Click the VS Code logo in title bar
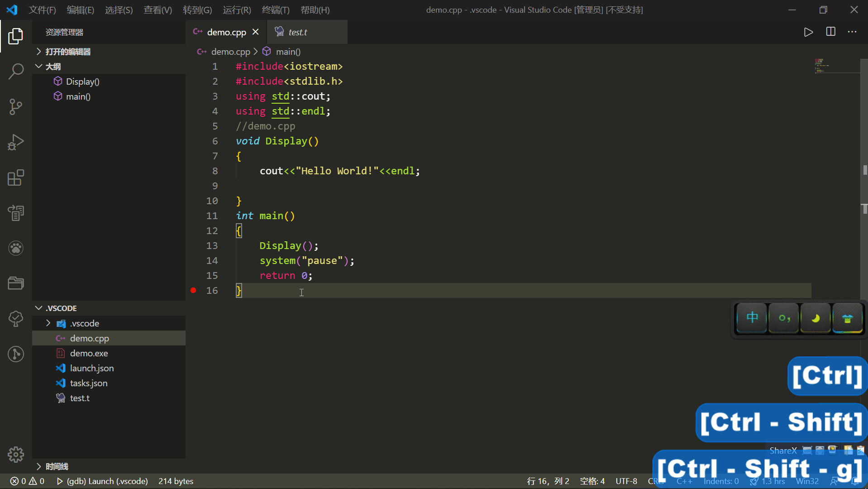The height and width of the screenshot is (489, 868). click(x=12, y=10)
